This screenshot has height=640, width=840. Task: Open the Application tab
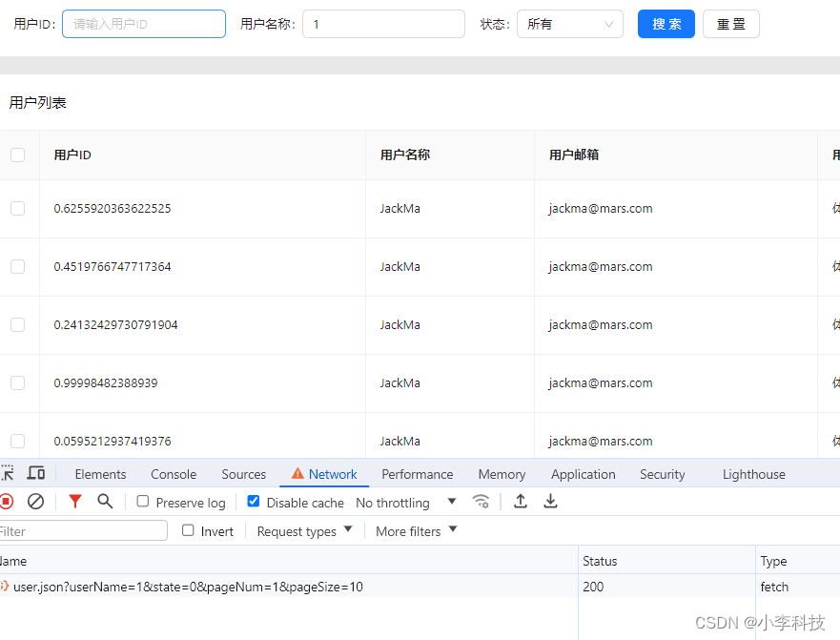(x=583, y=474)
